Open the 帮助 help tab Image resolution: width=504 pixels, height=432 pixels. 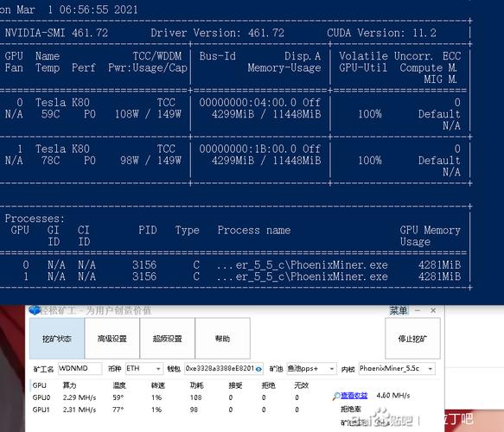tap(223, 338)
